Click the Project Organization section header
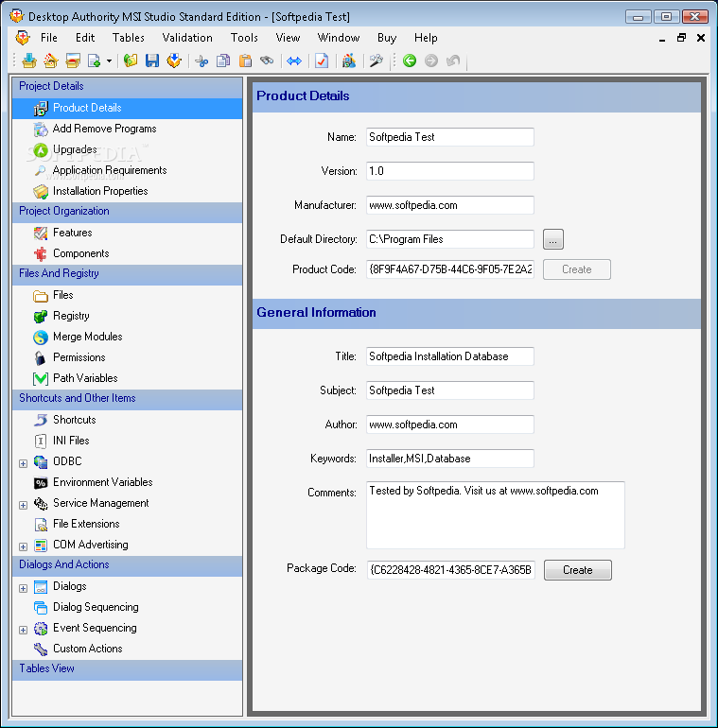Image resolution: width=718 pixels, height=728 pixels. pyautogui.click(x=128, y=211)
